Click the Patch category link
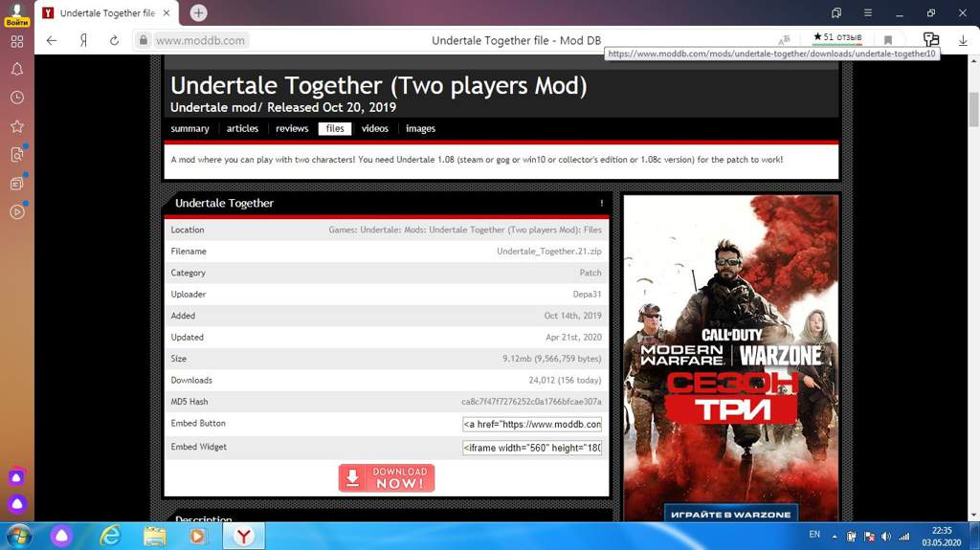 (x=590, y=274)
